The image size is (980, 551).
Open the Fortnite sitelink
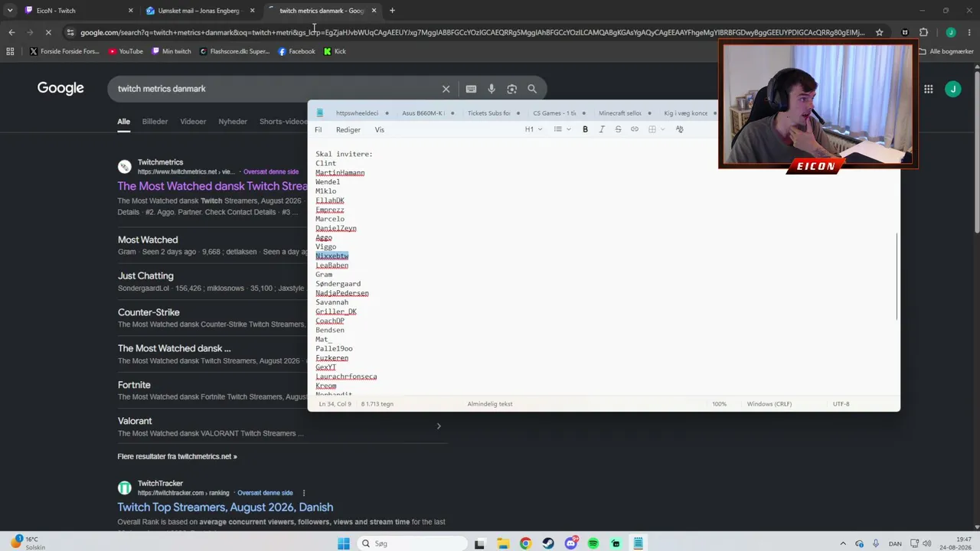[134, 385]
